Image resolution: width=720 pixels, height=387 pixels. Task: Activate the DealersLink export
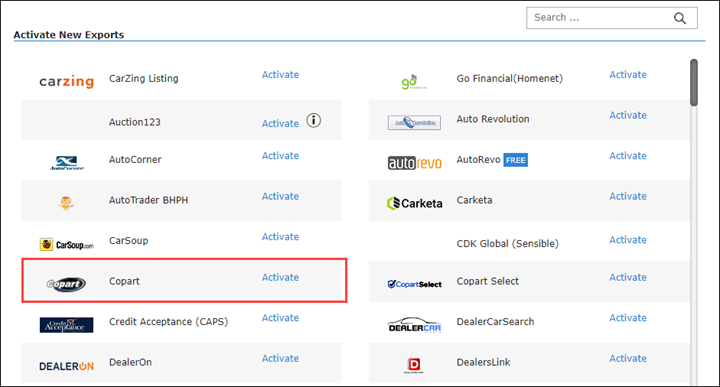pyautogui.click(x=628, y=358)
